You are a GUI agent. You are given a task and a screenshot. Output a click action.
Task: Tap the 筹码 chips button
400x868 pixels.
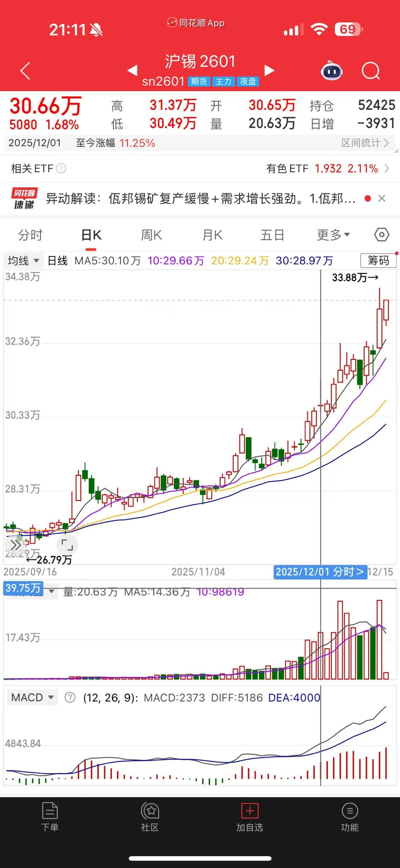[x=378, y=261]
